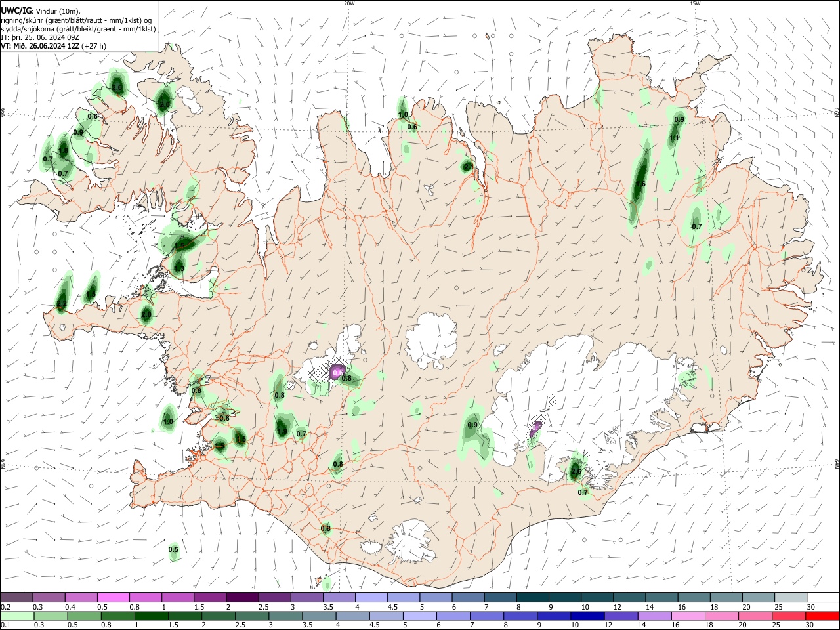Click the bottom legend swatch between 10 and 12
Screen dimensions: 840x630
point(586,616)
